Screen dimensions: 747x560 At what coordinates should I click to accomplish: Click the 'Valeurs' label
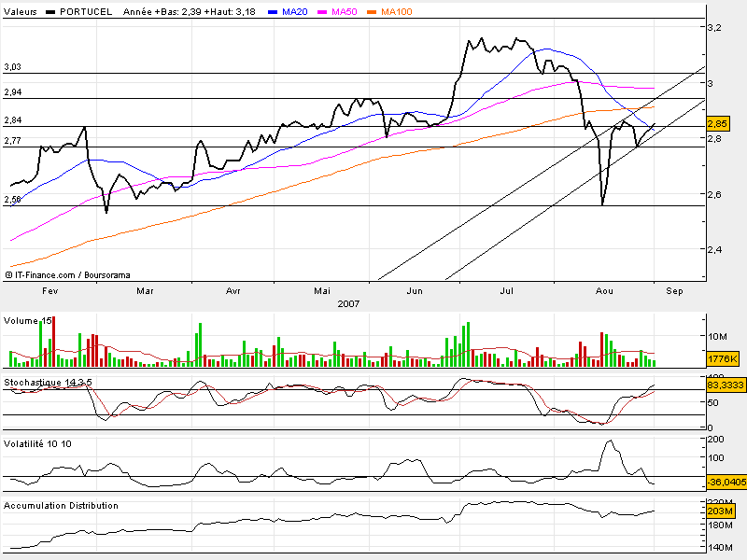pyautogui.click(x=20, y=11)
